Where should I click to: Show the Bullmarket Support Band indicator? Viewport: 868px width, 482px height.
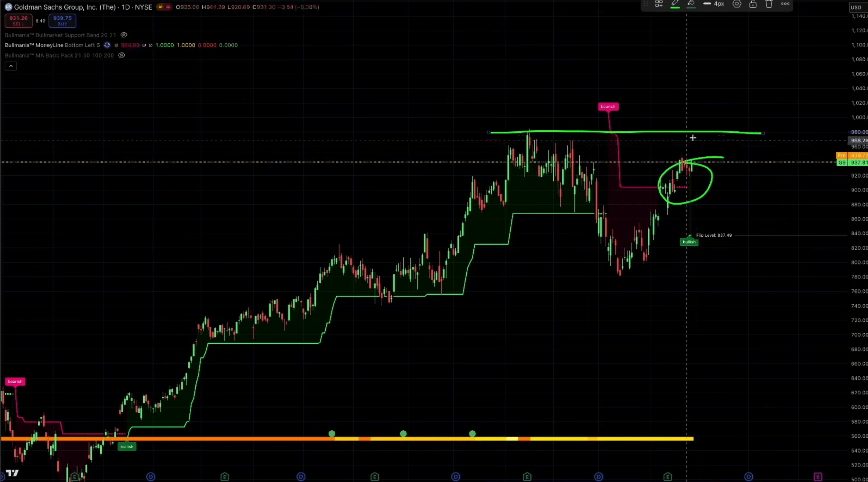tap(124, 35)
